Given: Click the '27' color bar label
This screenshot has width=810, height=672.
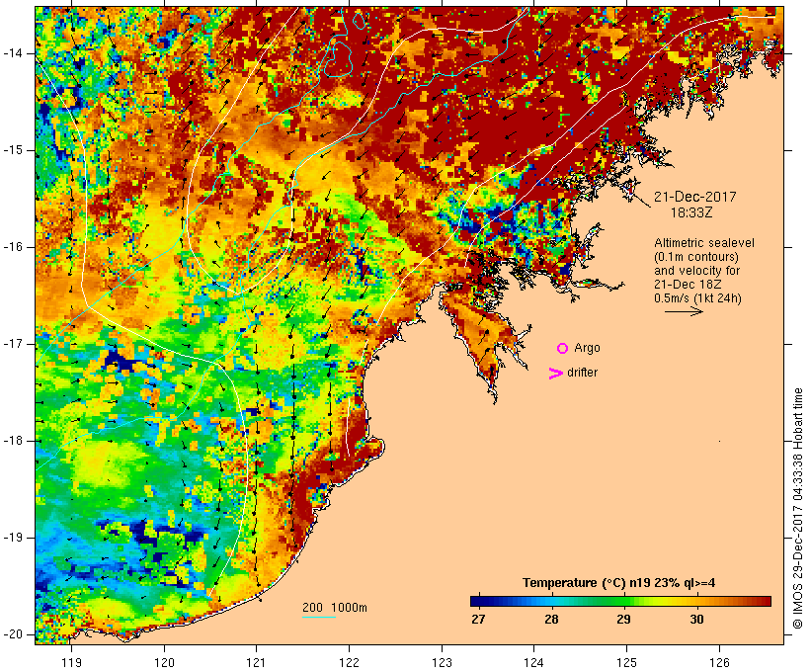Looking at the screenshot, I should pyautogui.click(x=478, y=620).
